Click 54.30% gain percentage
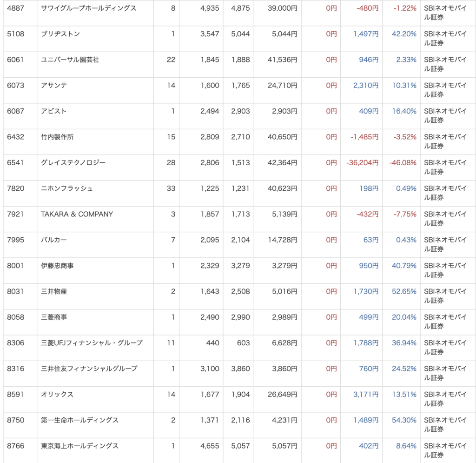 click(x=404, y=420)
